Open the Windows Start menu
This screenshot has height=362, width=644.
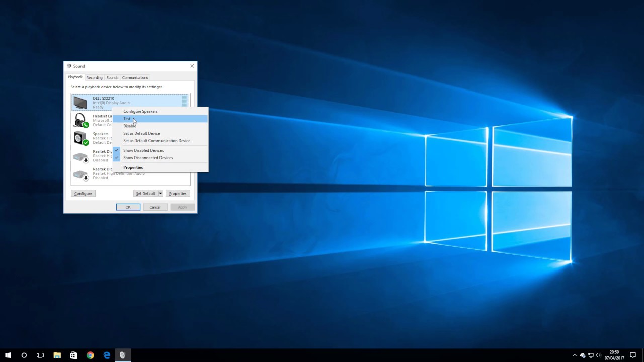(x=8, y=355)
